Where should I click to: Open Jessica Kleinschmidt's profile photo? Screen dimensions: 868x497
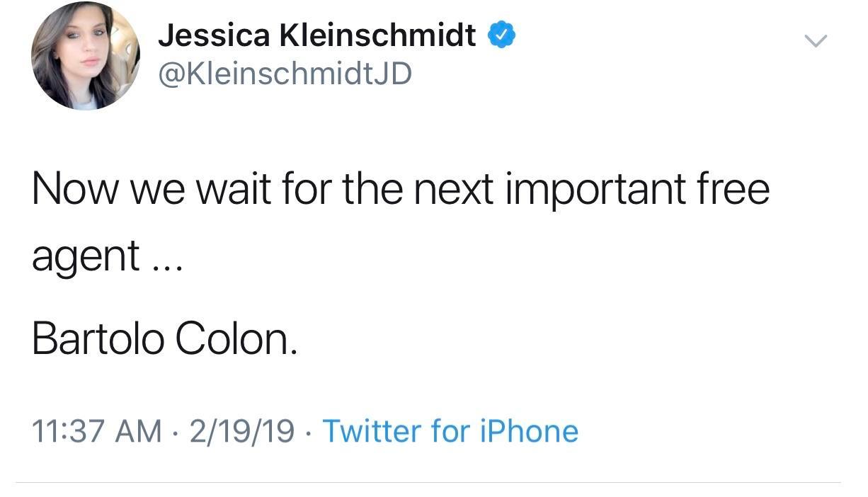(85, 57)
